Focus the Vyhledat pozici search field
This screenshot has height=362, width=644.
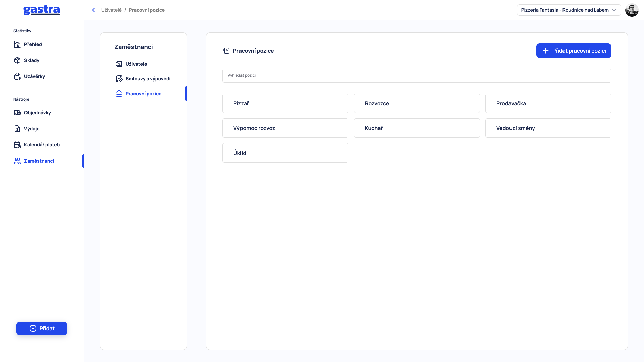(x=417, y=76)
